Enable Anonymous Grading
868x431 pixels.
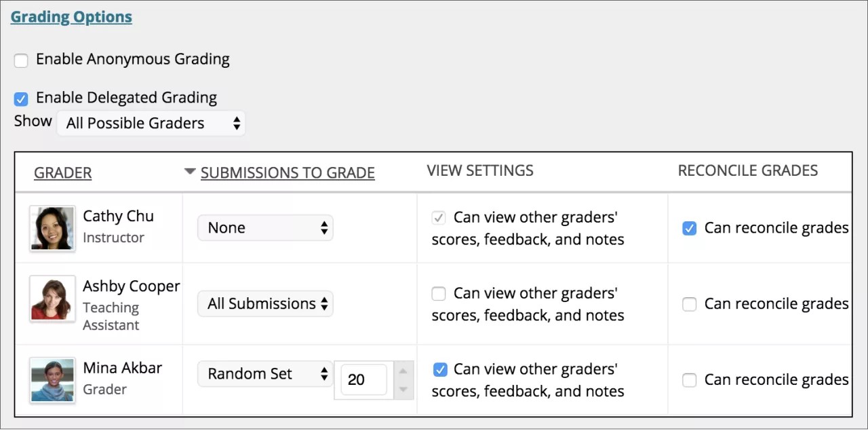[x=20, y=60]
